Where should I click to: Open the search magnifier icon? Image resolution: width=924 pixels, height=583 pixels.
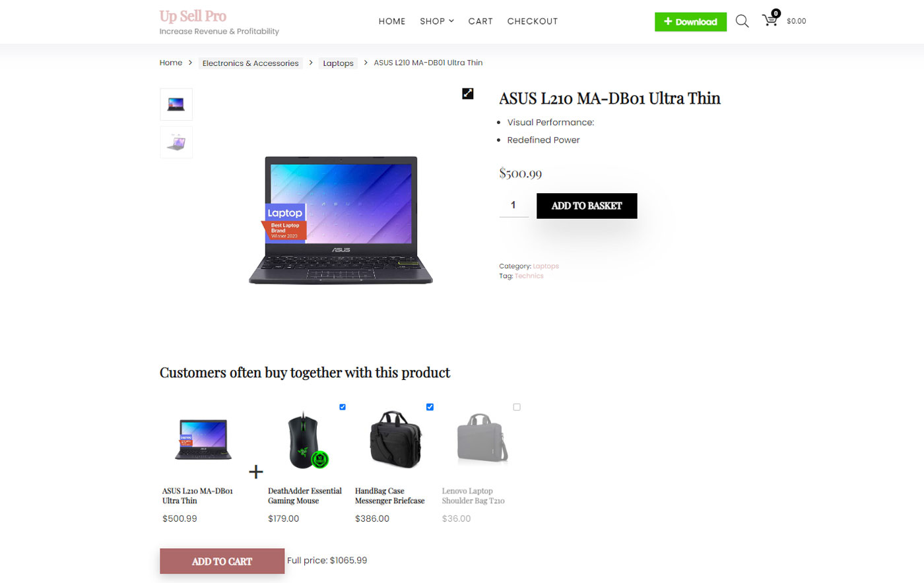742,21
